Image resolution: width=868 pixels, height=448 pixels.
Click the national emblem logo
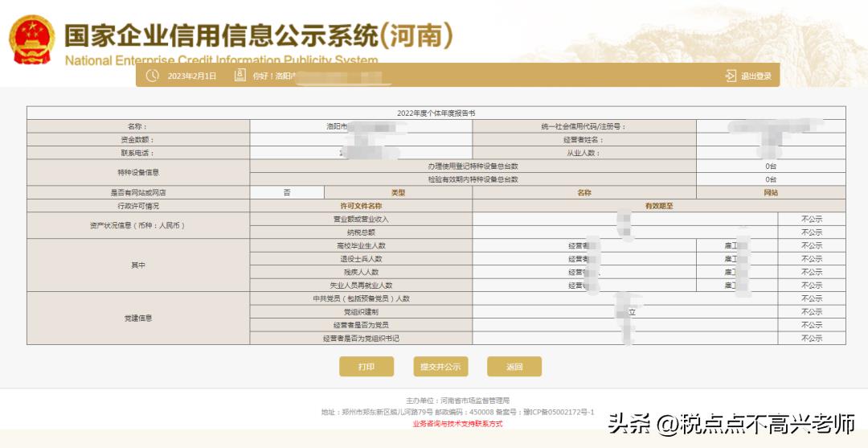tap(32, 39)
